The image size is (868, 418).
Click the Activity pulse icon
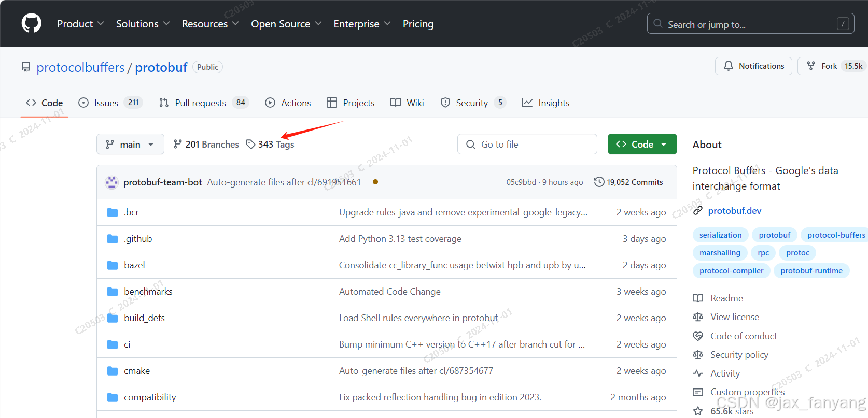tap(698, 373)
